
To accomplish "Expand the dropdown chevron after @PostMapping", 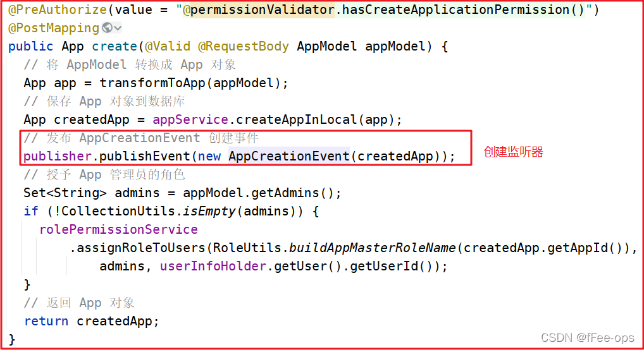I will (x=118, y=28).
